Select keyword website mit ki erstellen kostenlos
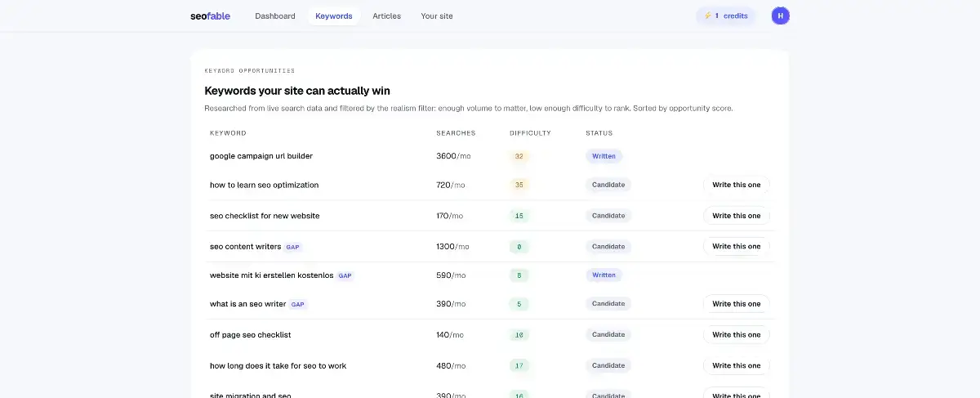980x398 pixels. 271,275
